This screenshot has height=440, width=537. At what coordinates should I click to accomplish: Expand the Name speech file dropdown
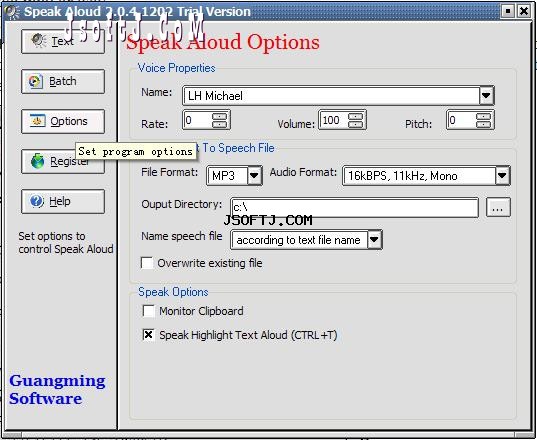click(374, 240)
